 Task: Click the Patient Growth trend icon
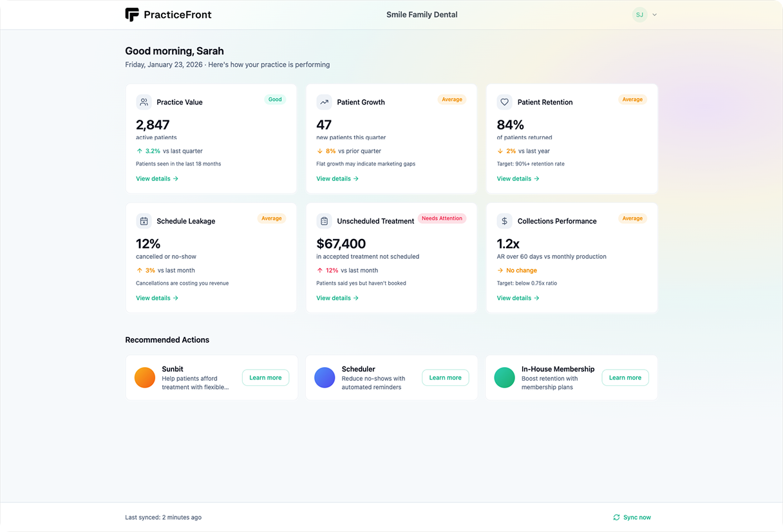(324, 102)
